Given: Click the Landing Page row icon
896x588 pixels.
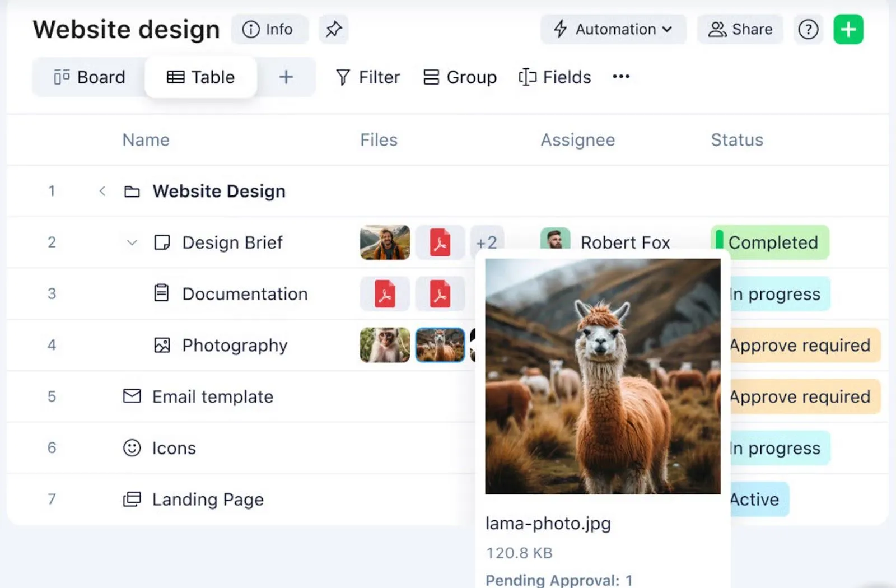Looking at the screenshot, I should coord(132,499).
